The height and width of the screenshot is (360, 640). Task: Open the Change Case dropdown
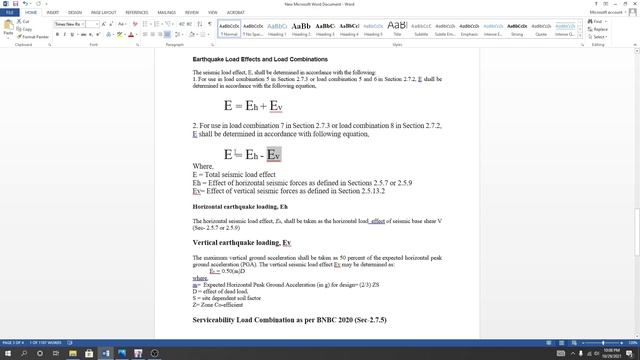click(122, 24)
